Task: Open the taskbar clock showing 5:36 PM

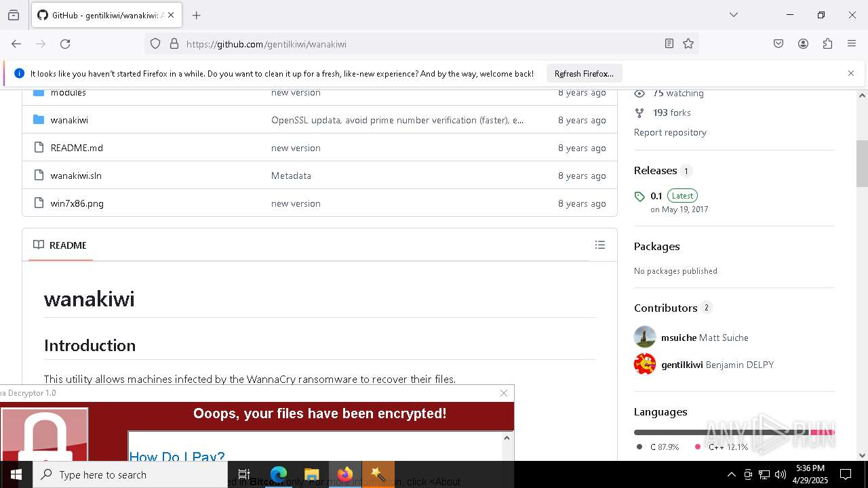Action: coord(810,474)
